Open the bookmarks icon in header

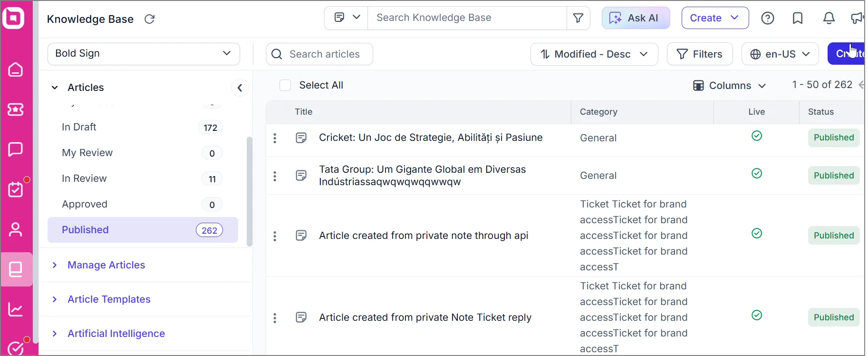798,18
